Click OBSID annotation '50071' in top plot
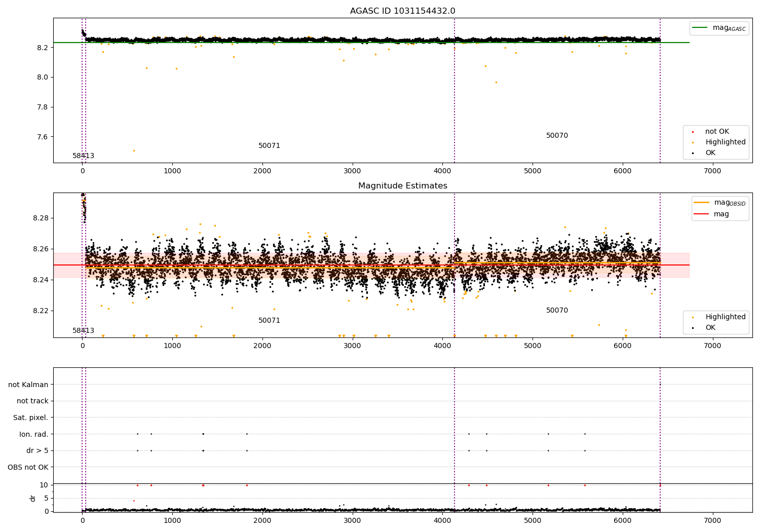This screenshot has height=532, width=760. click(269, 146)
